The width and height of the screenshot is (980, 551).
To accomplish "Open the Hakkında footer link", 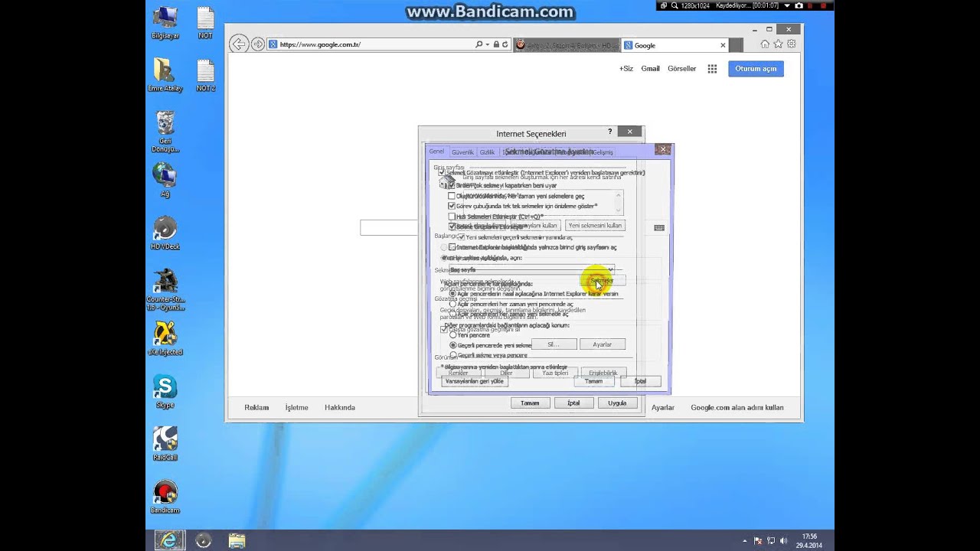I will 339,408.
